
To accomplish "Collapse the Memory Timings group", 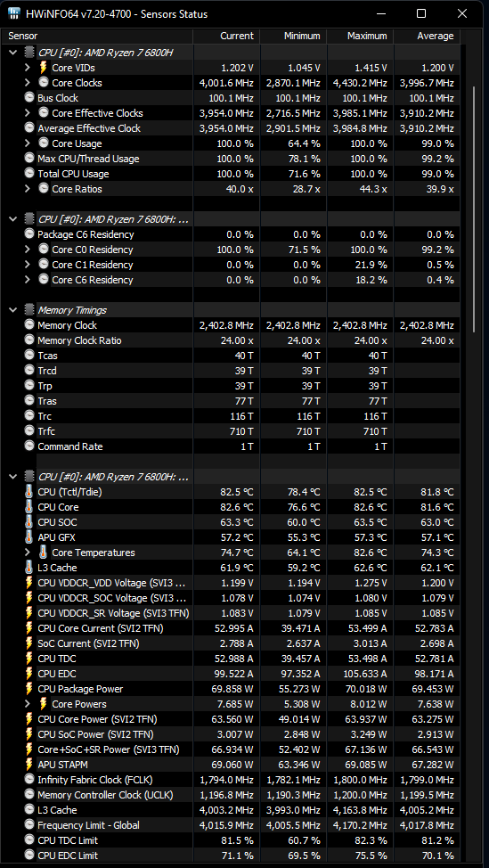I will click(x=13, y=310).
